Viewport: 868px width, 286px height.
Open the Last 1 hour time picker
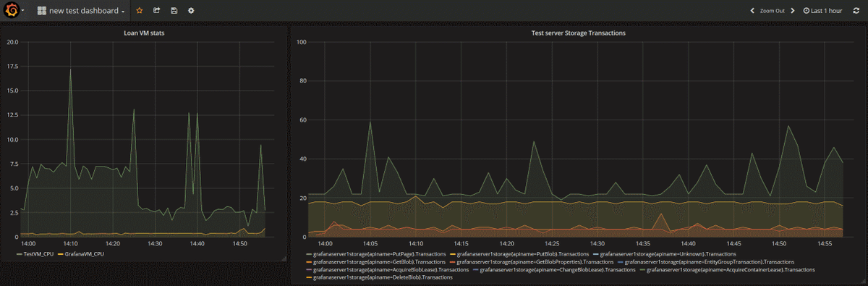tap(823, 11)
